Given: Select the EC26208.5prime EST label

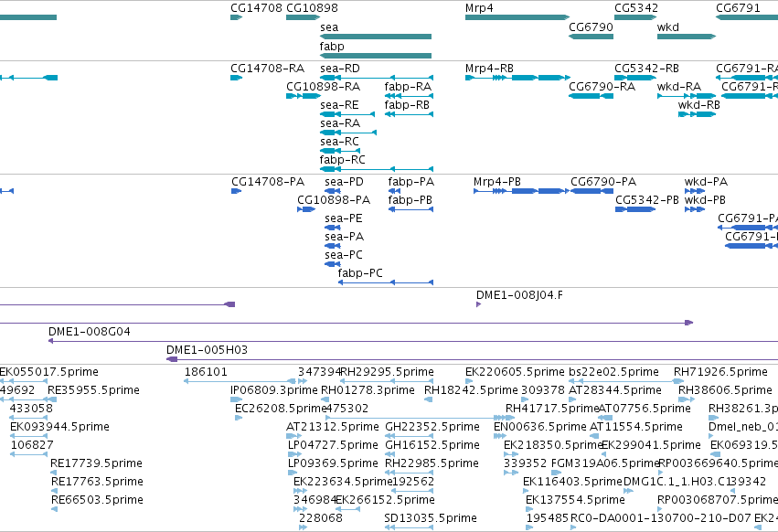Looking at the screenshot, I should 281,409.
